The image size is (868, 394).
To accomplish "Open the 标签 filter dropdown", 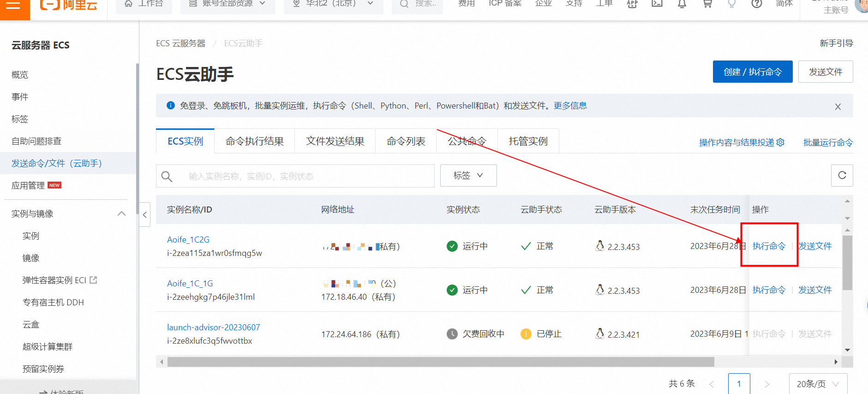I will (468, 176).
